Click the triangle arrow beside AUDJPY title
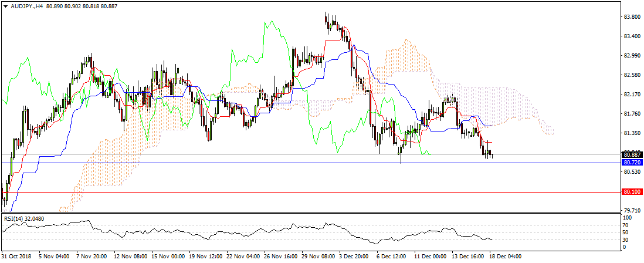The image size is (644, 263). 4,5
